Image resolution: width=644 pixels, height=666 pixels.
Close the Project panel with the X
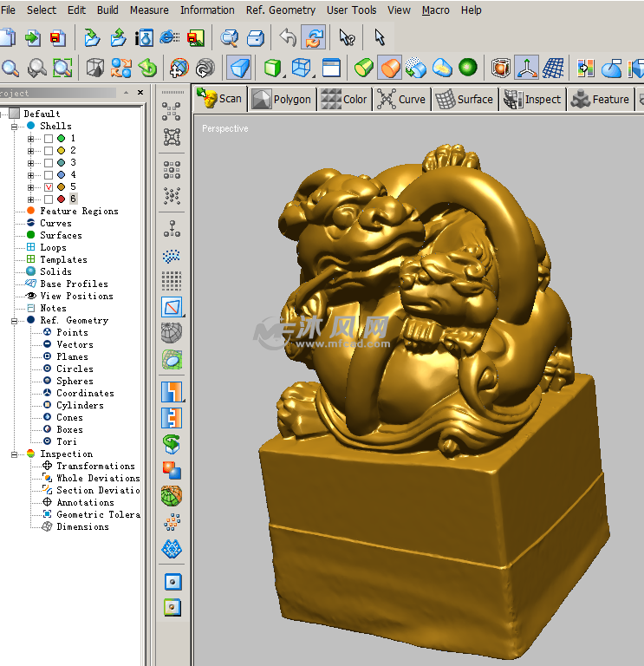140,93
